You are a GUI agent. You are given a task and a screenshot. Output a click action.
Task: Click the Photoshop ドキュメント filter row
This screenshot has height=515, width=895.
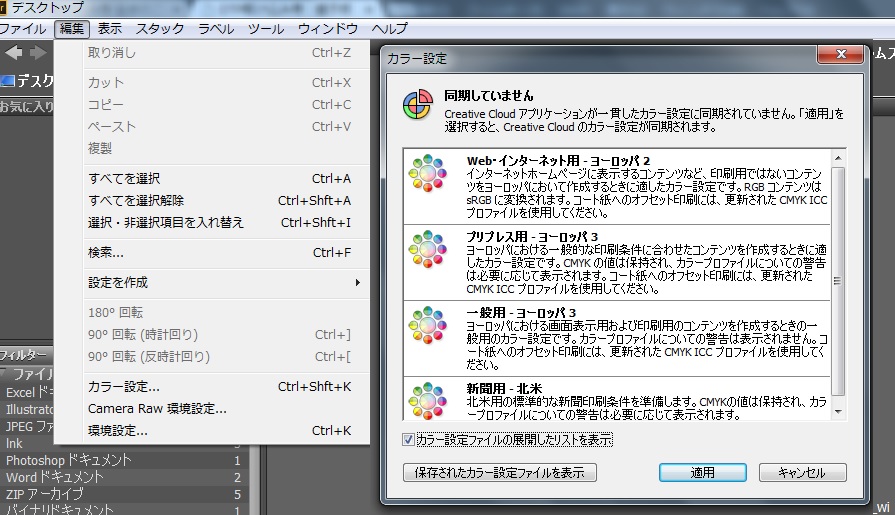point(123,460)
